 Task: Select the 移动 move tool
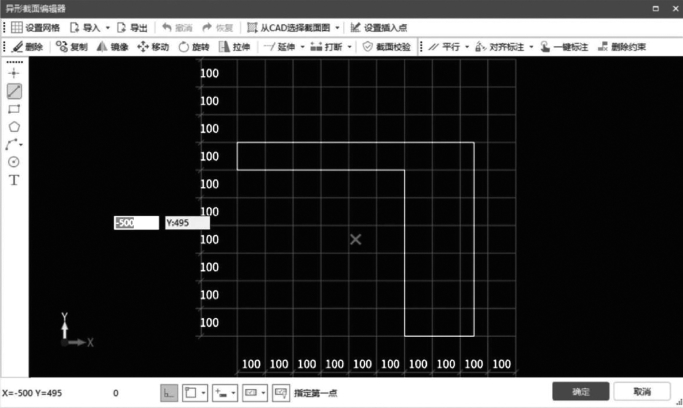coord(153,47)
